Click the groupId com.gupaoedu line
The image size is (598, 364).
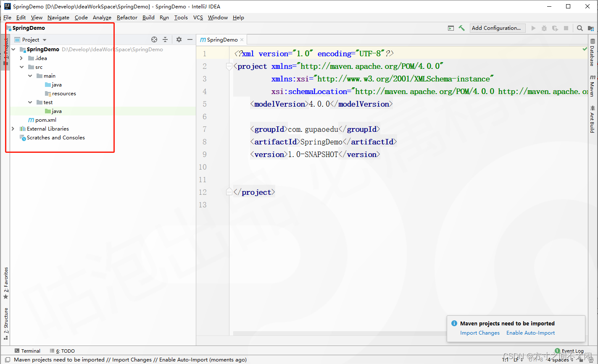315,129
